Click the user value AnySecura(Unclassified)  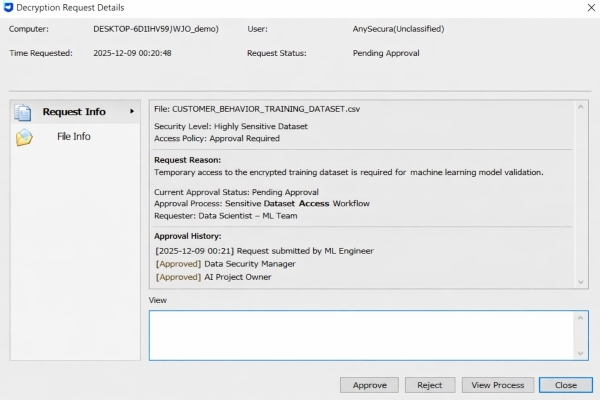[398, 29]
